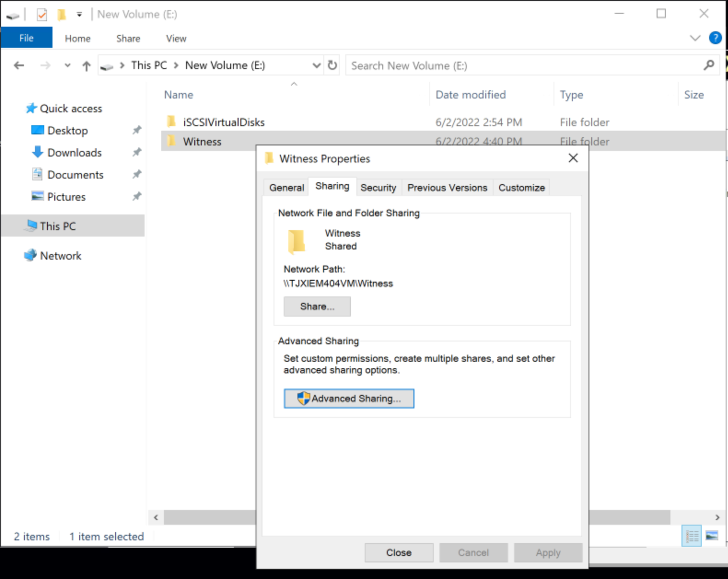Switch to the Security tab
728x579 pixels.
coord(378,188)
